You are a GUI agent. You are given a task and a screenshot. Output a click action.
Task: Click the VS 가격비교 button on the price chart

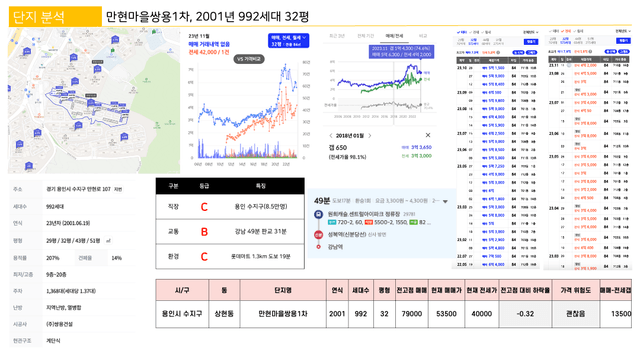point(249,59)
